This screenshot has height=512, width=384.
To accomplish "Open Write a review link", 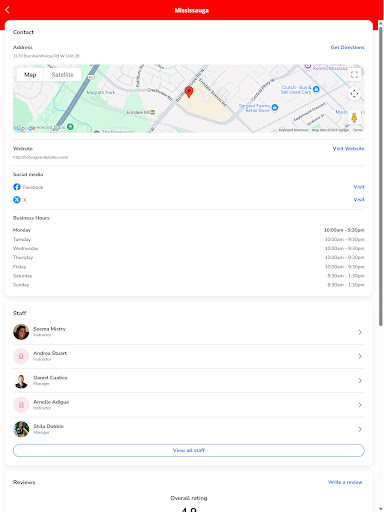I will [345, 482].
